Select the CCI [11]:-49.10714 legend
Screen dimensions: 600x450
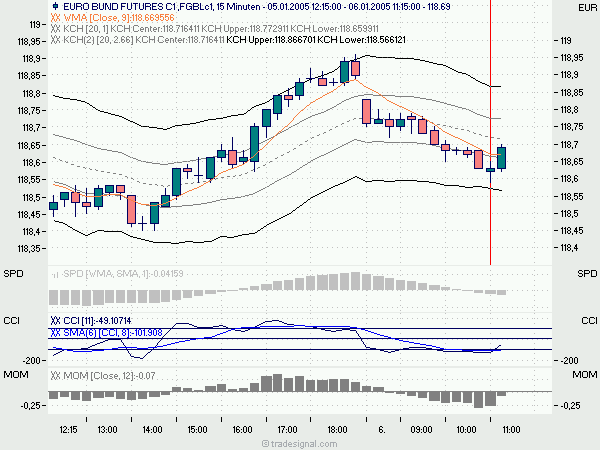tap(97, 321)
